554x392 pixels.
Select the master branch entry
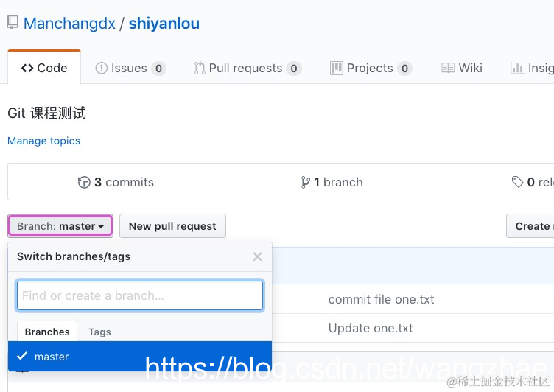point(140,357)
